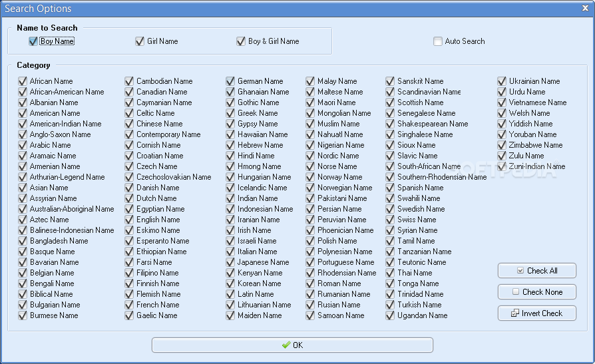The width and height of the screenshot is (595, 364).
Task: Uncheck Norse Name category
Action: click(x=310, y=166)
